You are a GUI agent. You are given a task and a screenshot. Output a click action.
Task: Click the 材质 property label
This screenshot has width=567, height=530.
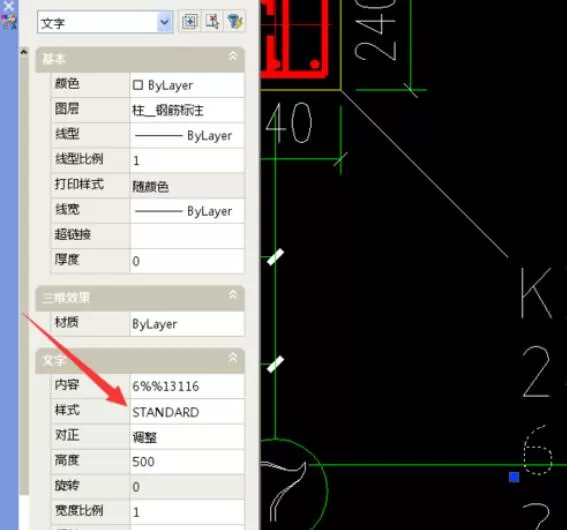[67, 322]
